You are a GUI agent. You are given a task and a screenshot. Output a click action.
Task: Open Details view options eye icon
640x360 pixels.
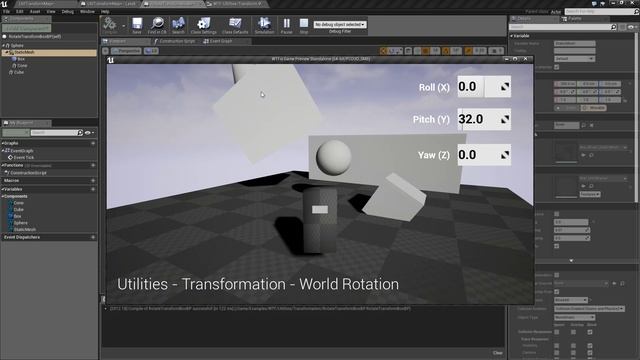pos(632,27)
